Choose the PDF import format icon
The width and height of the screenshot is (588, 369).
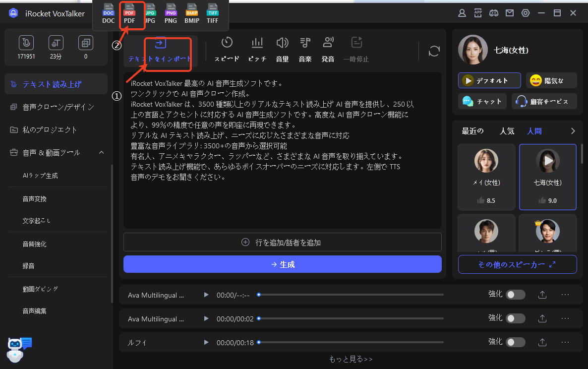pyautogui.click(x=129, y=14)
